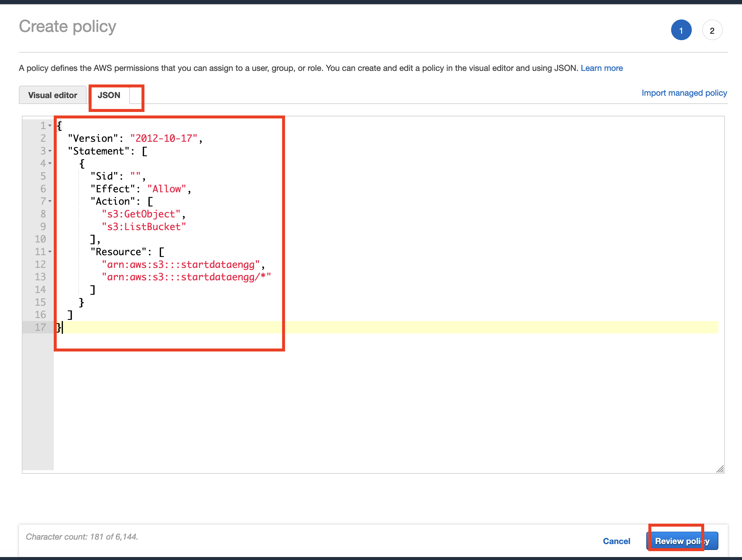Click the "Allow" effect value
742x560 pixels.
point(167,189)
